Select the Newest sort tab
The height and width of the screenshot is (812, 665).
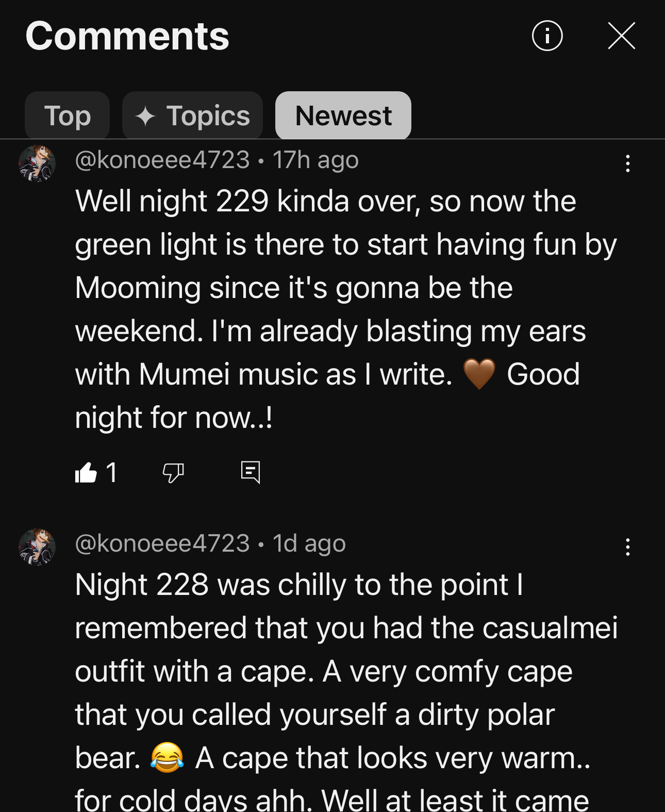click(x=343, y=115)
